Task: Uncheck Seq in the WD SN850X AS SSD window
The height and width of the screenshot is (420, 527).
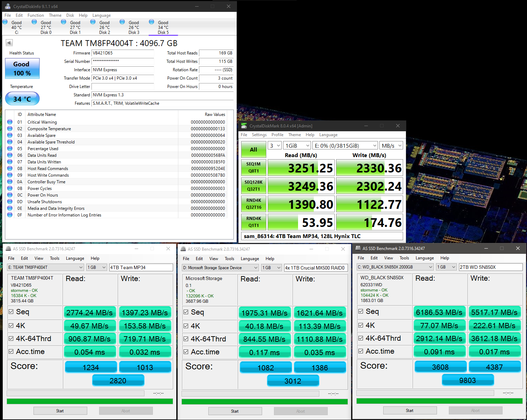Action: click(x=361, y=311)
